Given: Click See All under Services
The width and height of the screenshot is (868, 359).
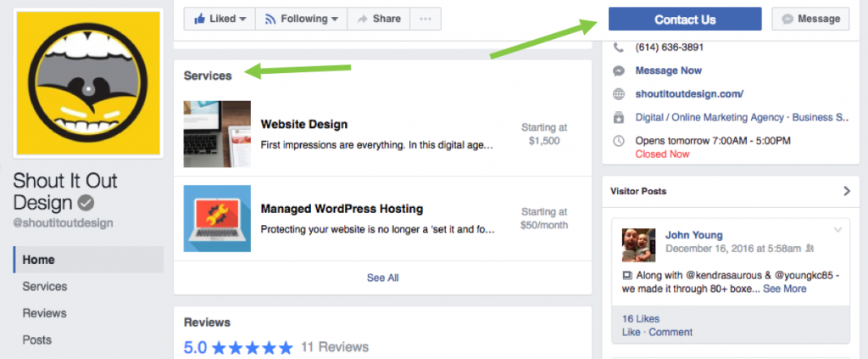Looking at the screenshot, I should pyautogui.click(x=382, y=278).
